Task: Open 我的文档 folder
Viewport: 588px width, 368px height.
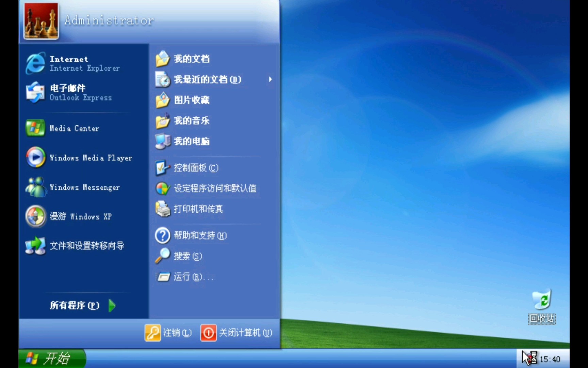Action: point(192,59)
